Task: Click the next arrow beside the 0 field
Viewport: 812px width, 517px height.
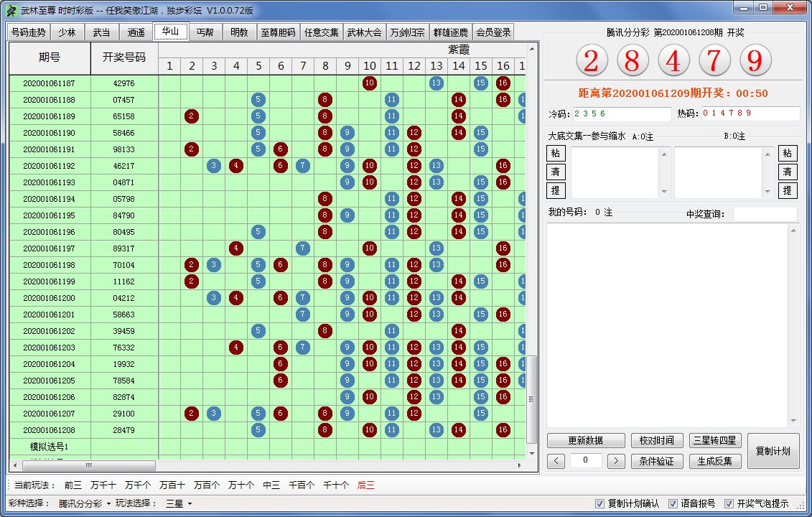Action: 616,461
